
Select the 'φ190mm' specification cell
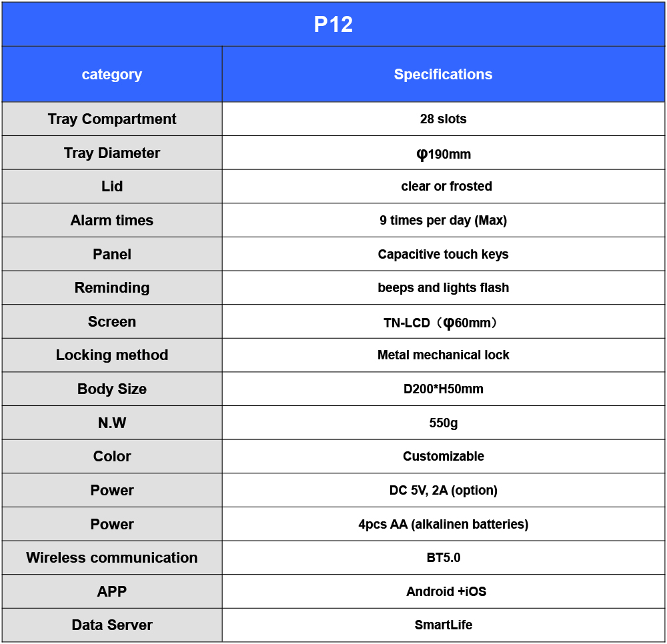443,154
